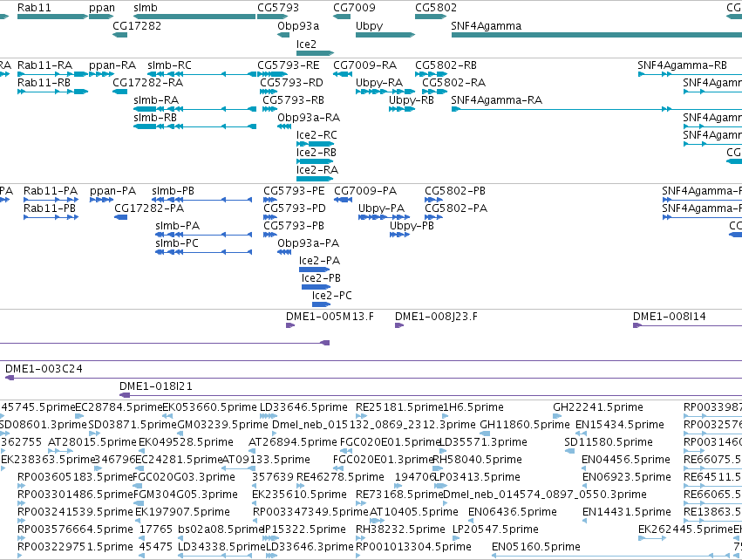Click the Obp93a gene label
This screenshot has height=560, width=742.
pyautogui.click(x=298, y=26)
